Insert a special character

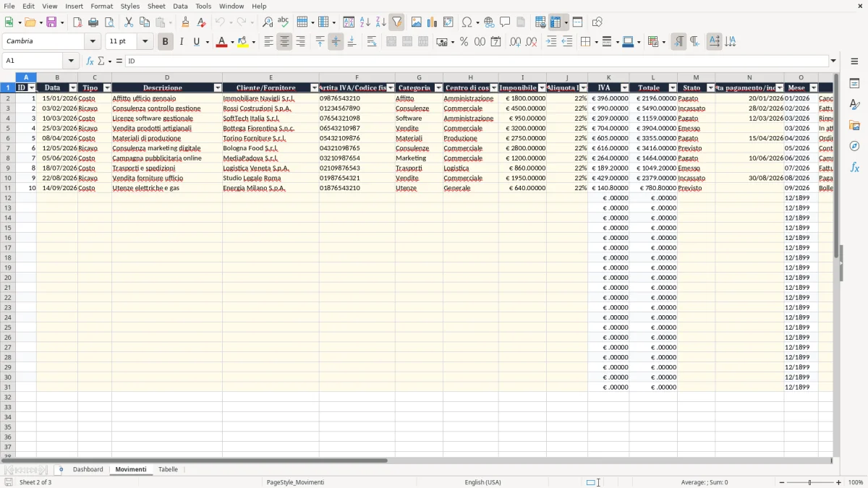point(467,22)
